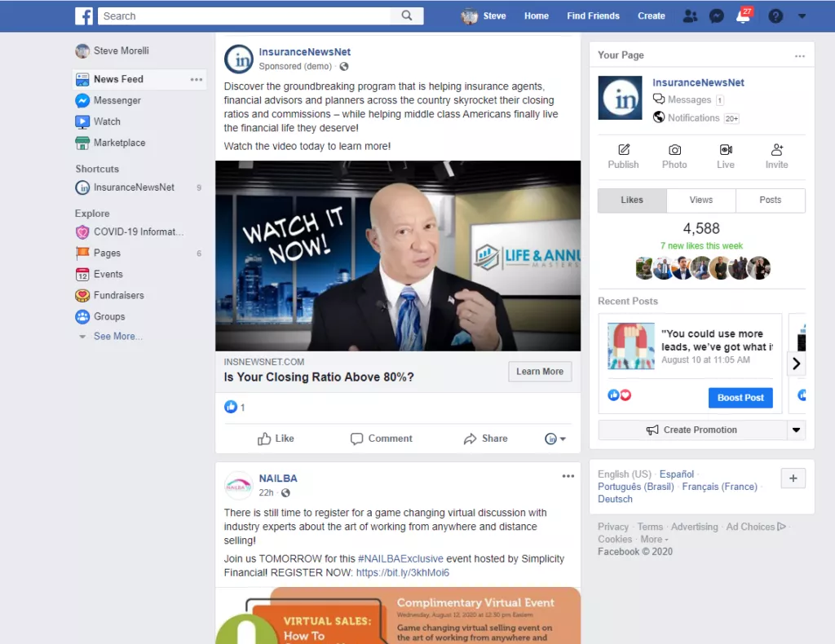This screenshot has height=644, width=835.
Task: Click the #NAILBAExclusive hashtag
Action: [x=400, y=559]
